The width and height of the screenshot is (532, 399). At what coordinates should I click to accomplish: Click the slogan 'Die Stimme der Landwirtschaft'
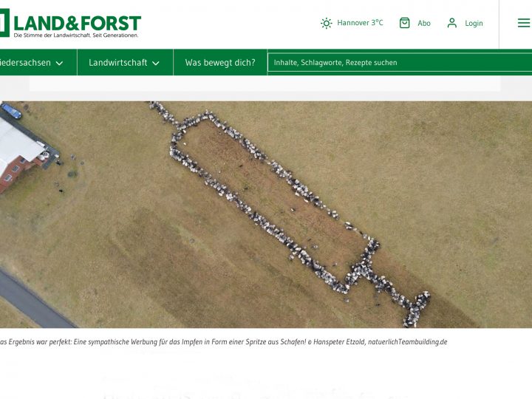tap(75, 35)
